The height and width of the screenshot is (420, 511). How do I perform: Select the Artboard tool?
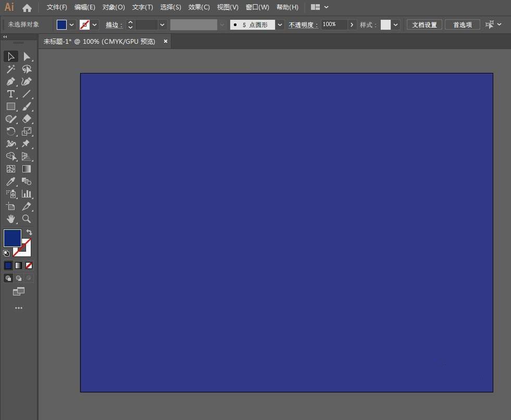click(11, 206)
